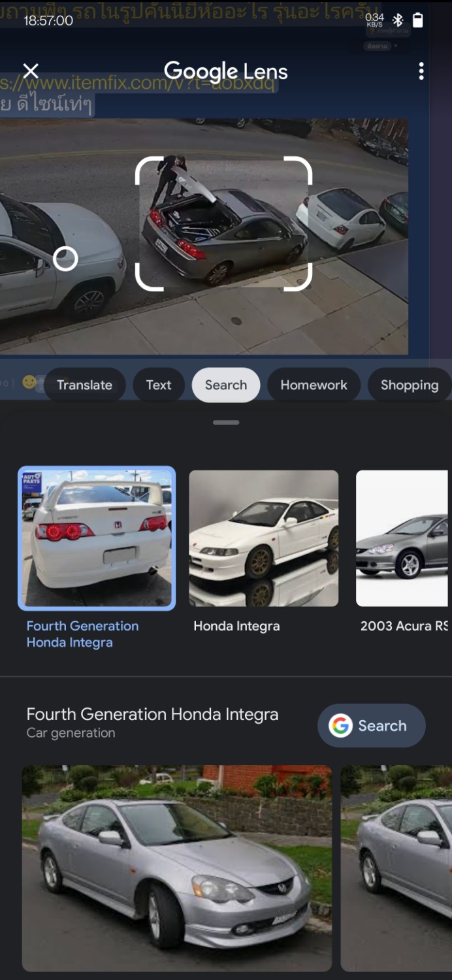Screen dimensions: 452x980
Task: Tap the Bluetooth icon in the status bar
Action: point(398,20)
